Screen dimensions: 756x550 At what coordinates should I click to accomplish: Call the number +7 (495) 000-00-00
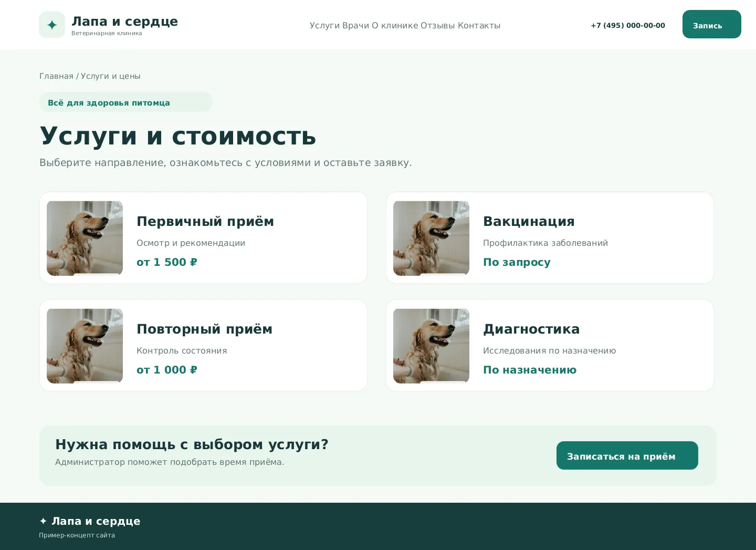click(628, 25)
